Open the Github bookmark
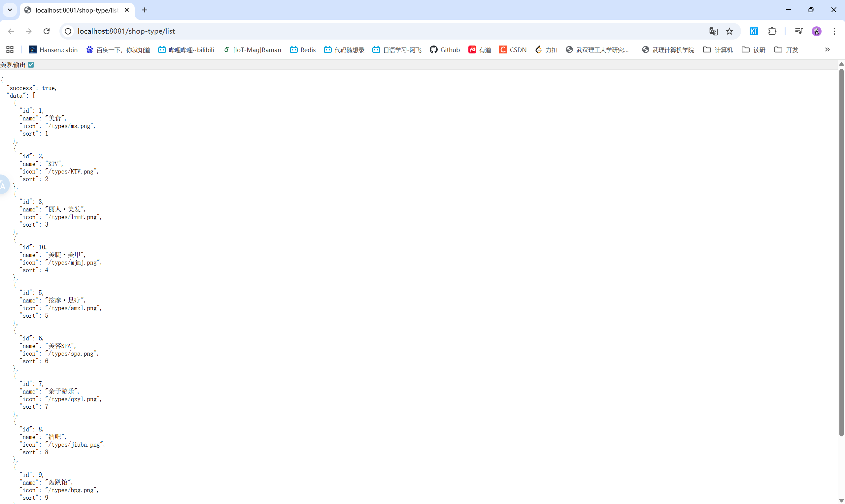Screen dimensions: 845x504 [444, 49]
